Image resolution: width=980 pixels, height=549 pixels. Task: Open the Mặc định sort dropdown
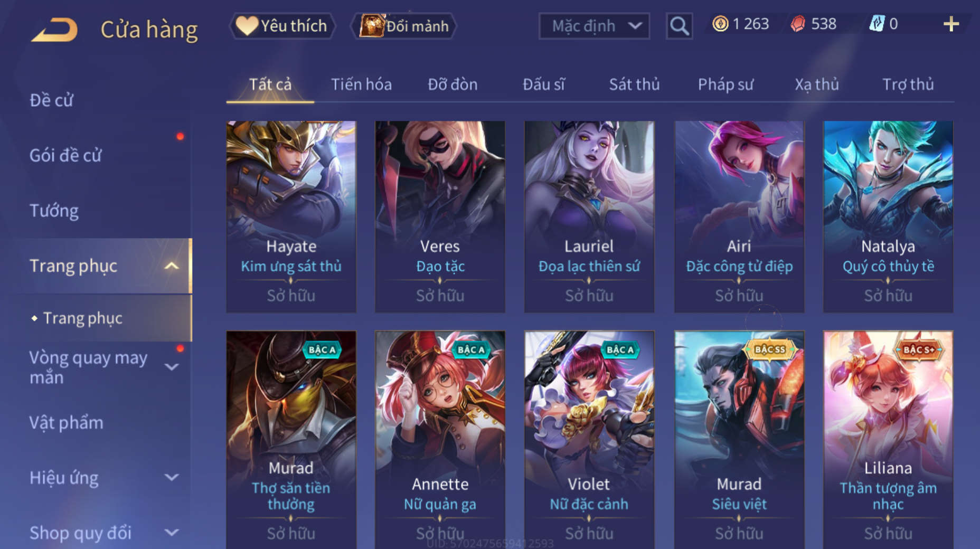point(594,26)
